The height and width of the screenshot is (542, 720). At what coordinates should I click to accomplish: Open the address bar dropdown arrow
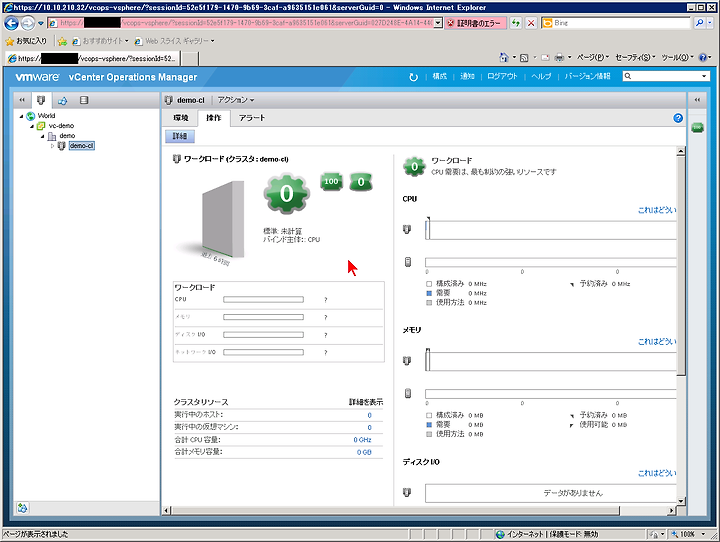pos(438,23)
